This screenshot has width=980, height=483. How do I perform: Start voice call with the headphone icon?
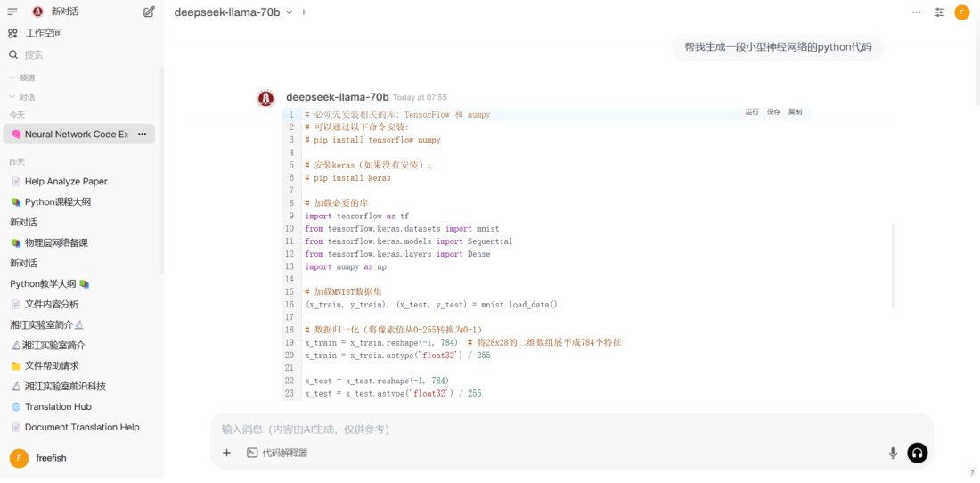point(917,453)
